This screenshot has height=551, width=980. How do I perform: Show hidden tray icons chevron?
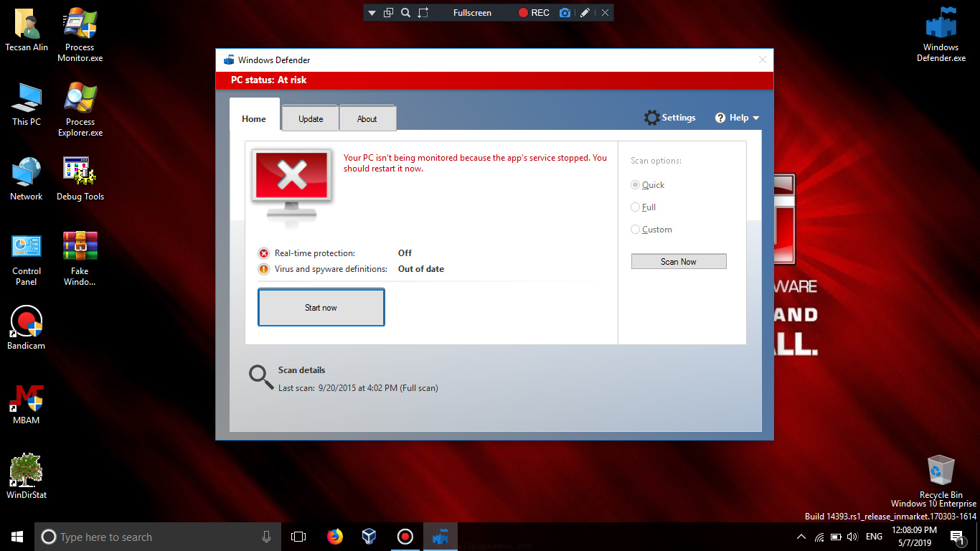point(801,537)
